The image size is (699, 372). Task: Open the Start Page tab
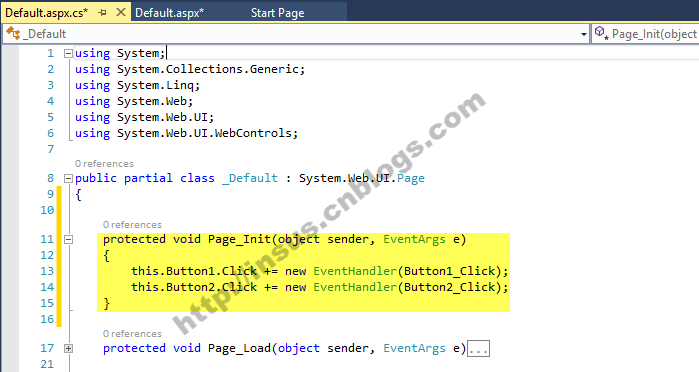tap(277, 13)
